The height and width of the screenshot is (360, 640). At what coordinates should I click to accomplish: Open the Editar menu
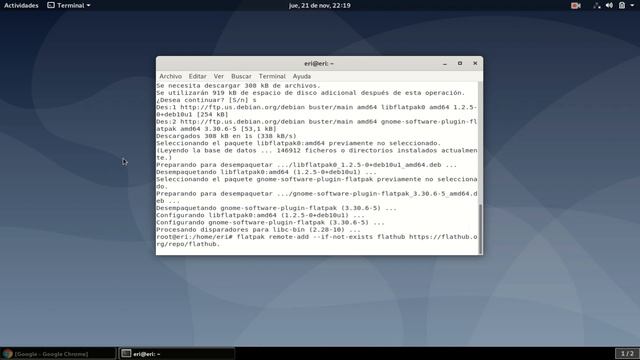[x=198, y=76]
